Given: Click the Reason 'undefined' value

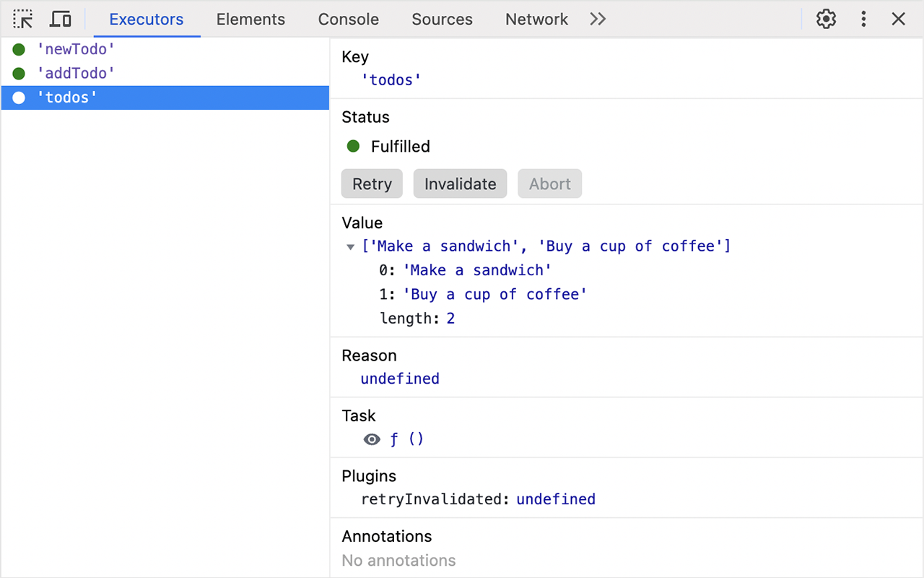Looking at the screenshot, I should (x=400, y=378).
